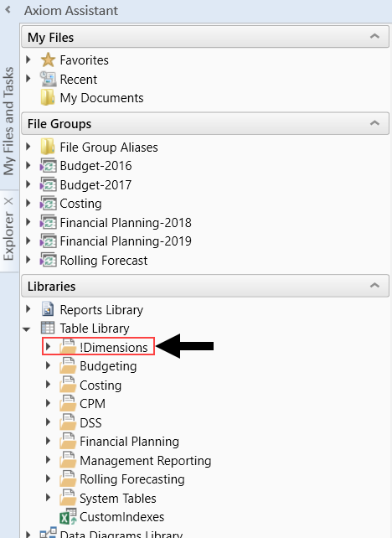Viewport: 392px width, 538px height.
Task: Select the Budget-2017 label
Action: [x=95, y=185]
